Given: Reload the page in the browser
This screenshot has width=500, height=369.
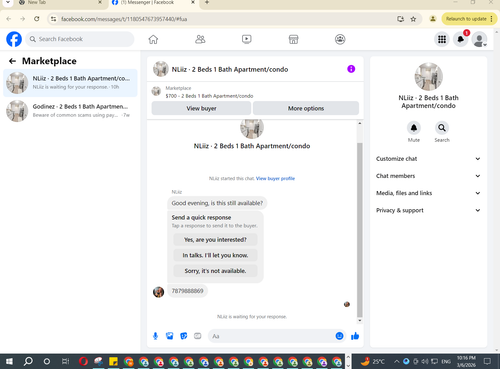Looking at the screenshot, I should (x=37, y=19).
